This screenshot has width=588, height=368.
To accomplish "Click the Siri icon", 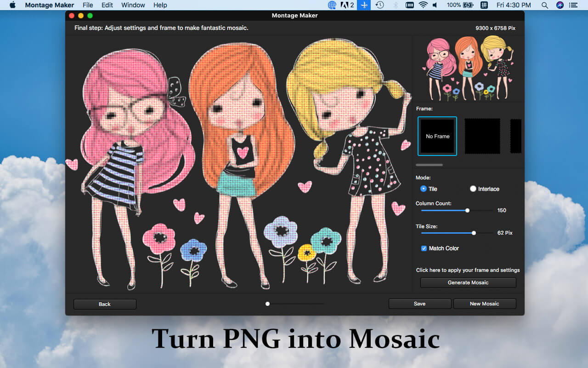I will [x=560, y=5].
